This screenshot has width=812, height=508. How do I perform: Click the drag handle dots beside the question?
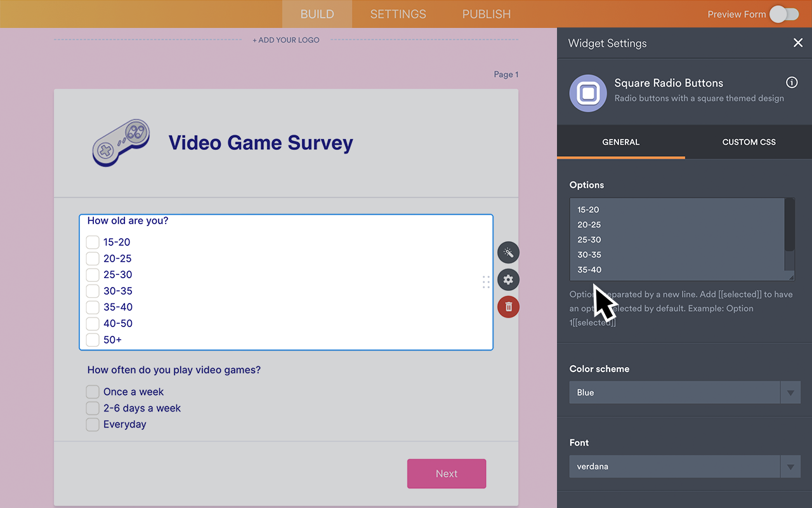[486, 281]
